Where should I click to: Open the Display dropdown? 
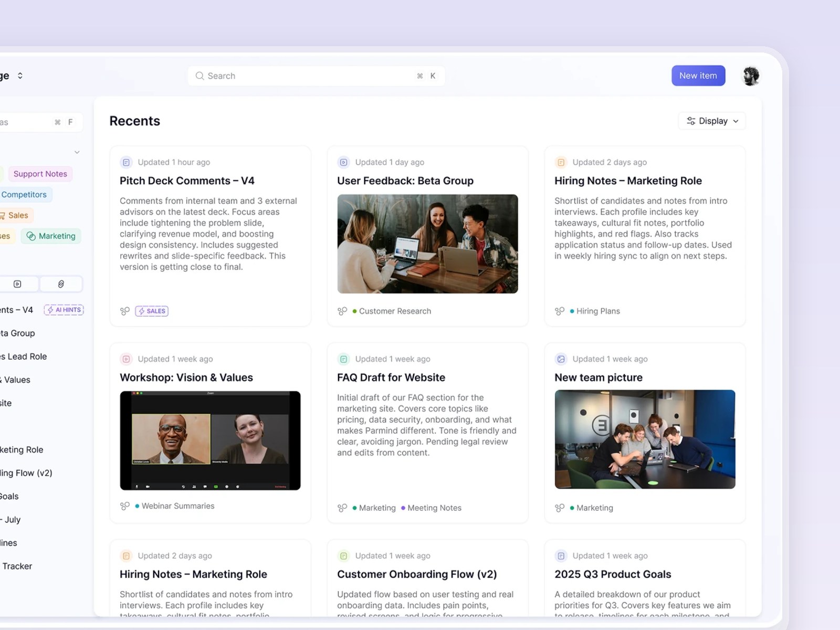712,121
